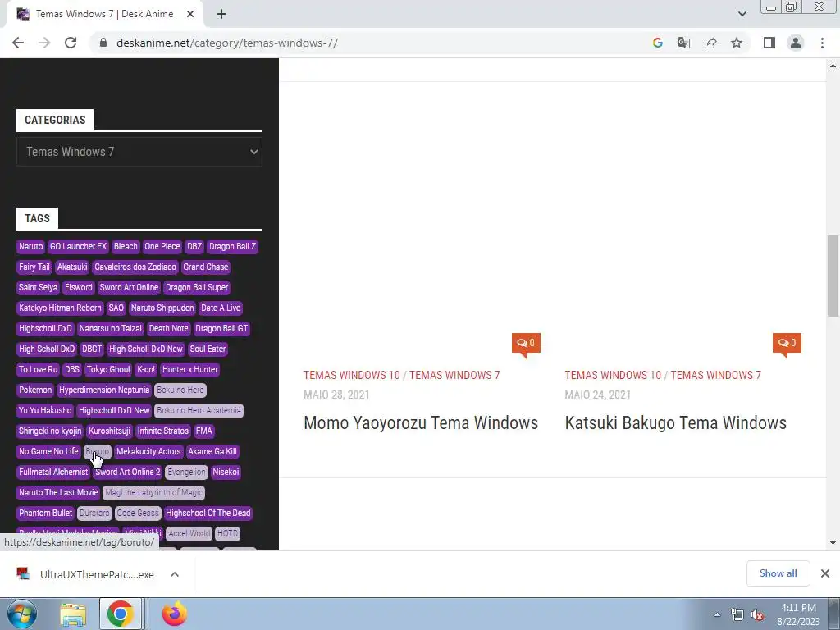
Task: Open Magi the Labyrinth of Magic tag
Action: [x=153, y=492]
